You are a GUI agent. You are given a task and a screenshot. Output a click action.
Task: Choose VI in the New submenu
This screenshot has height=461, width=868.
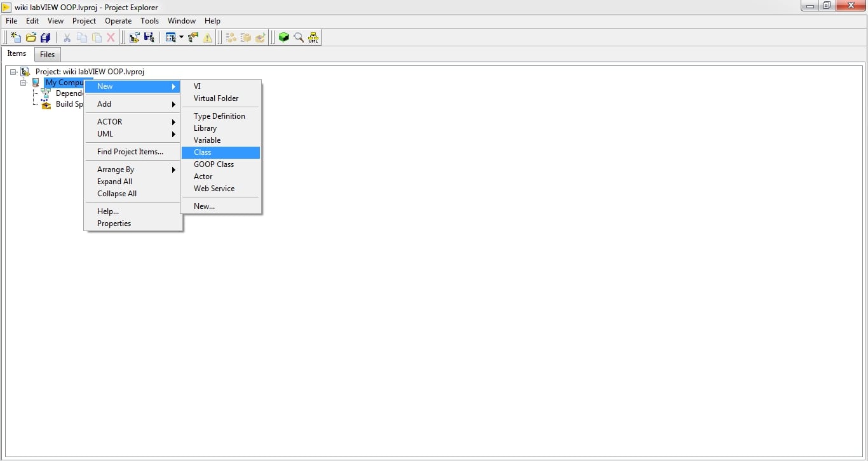pyautogui.click(x=220, y=86)
